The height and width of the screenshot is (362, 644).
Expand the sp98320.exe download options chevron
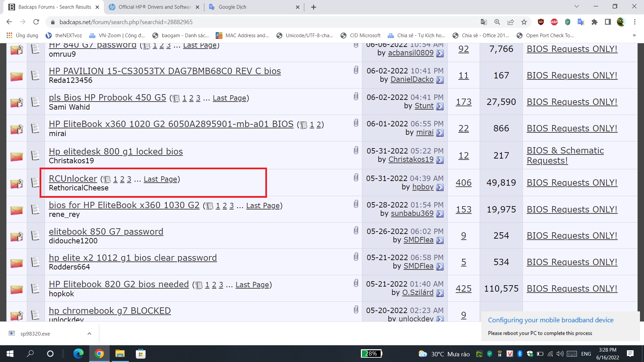click(89, 334)
